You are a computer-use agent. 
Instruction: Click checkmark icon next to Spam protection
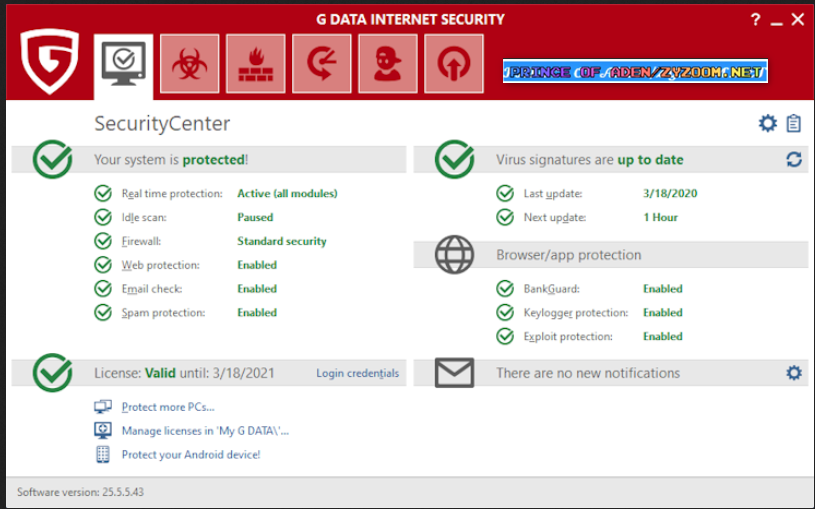click(x=103, y=312)
